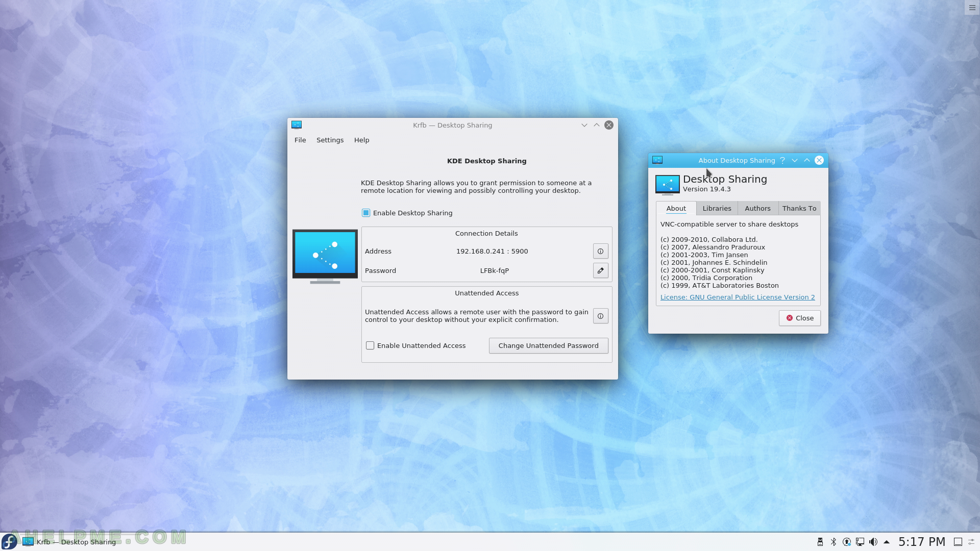
Task: Maximize the About Desktop Sharing dialog
Action: pos(807,160)
